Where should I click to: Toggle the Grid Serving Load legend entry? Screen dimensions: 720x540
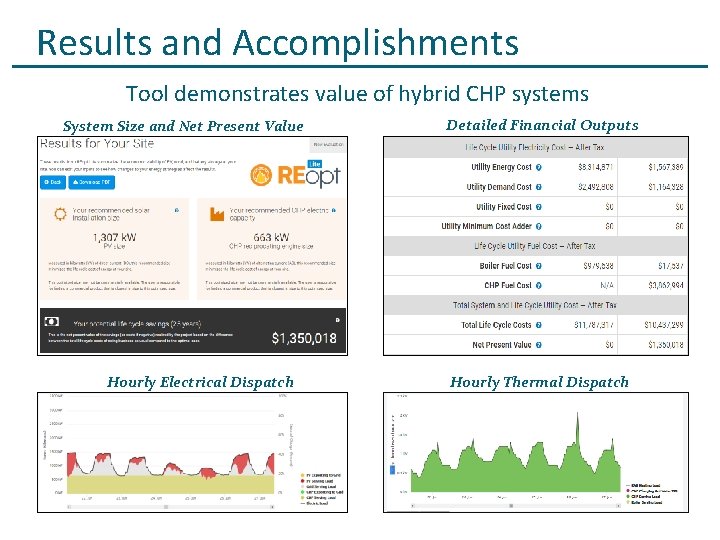318,486
